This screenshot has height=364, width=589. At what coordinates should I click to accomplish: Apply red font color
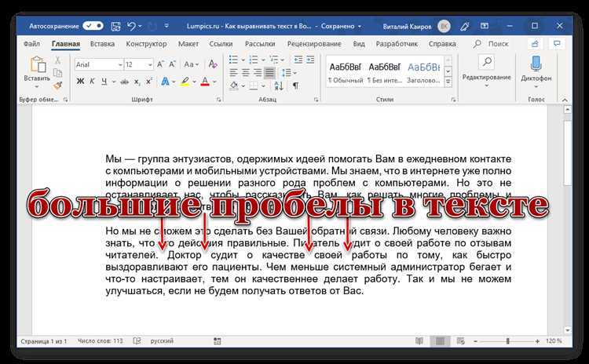pyautogui.click(x=205, y=81)
